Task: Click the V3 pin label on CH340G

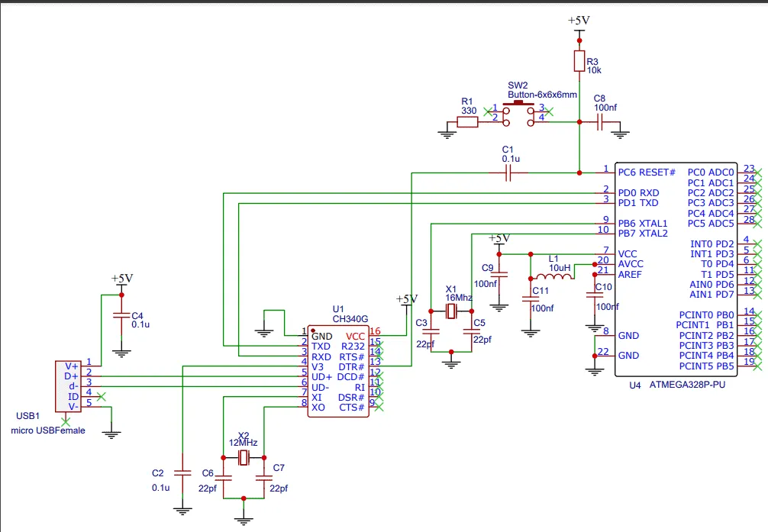Action: [318, 367]
